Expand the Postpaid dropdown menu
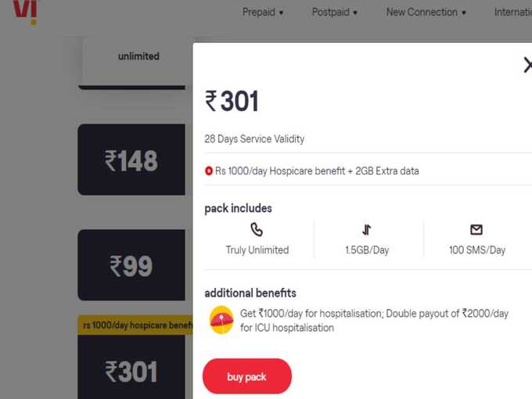 coord(335,13)
